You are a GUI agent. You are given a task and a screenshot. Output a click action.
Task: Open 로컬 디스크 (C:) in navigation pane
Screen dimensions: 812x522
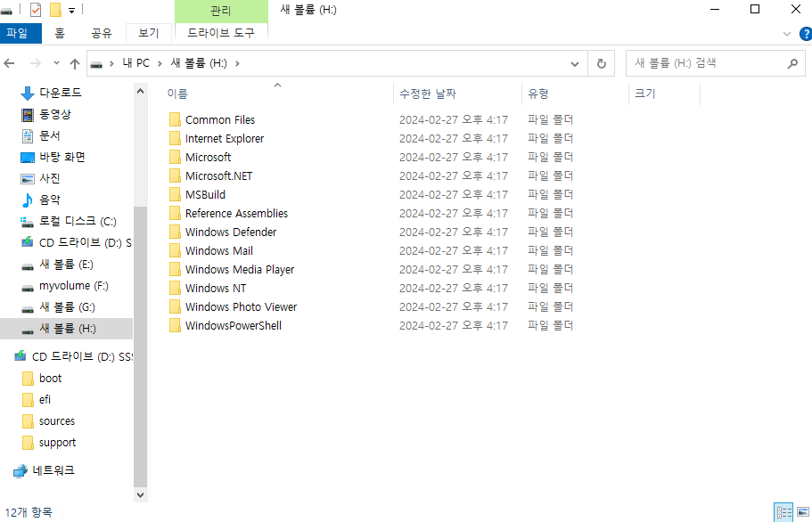(78, 222)
